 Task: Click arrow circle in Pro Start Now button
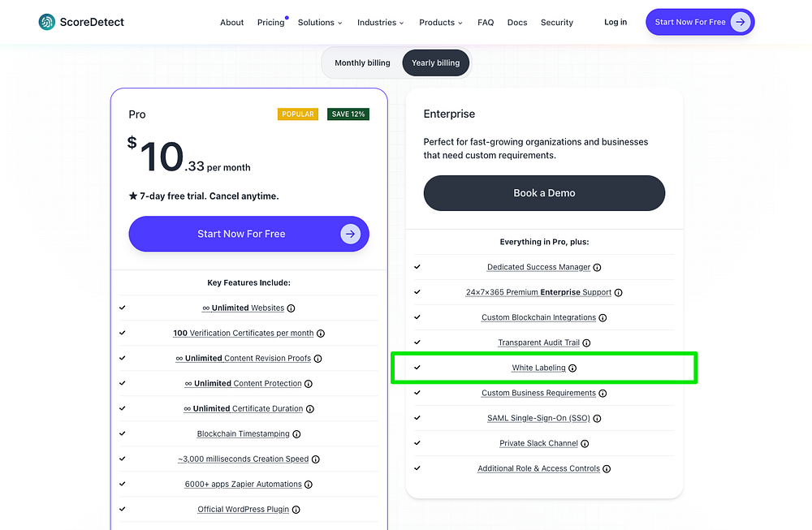(x=351, y=234)
